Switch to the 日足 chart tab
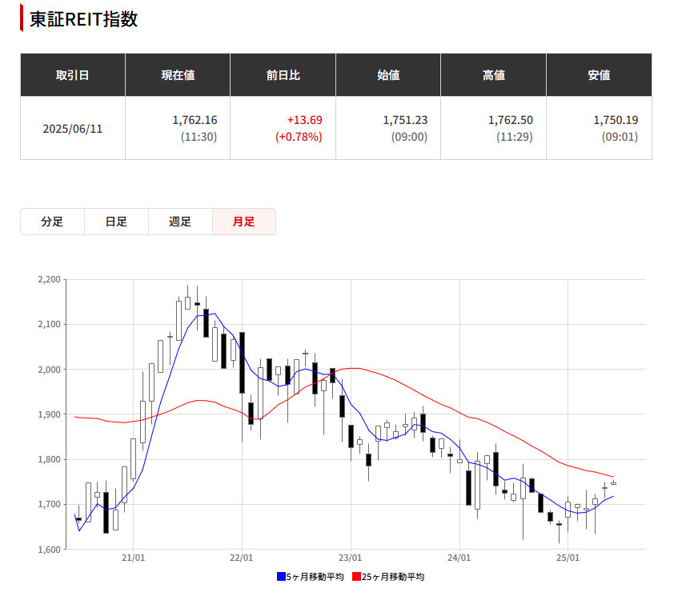Image resolution: width=682 pixels, height=616 pixels. tap(116, 222)
